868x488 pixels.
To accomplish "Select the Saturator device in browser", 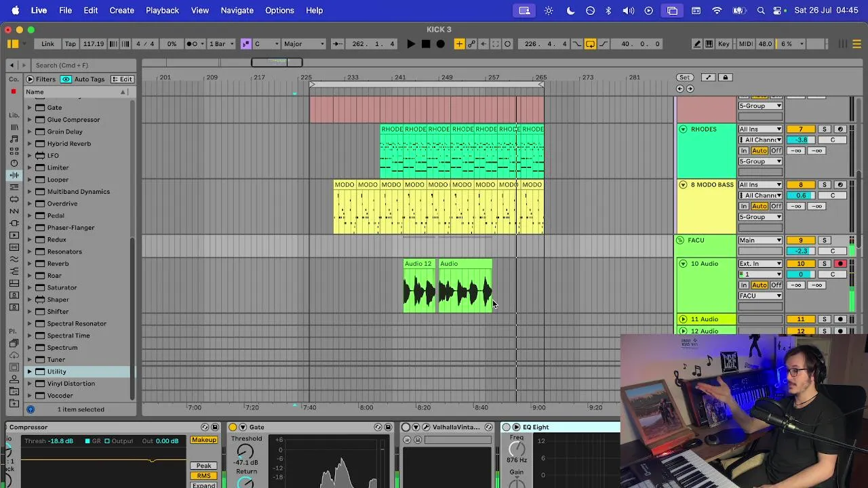I will pyautogui.click(x=62, y=287).
